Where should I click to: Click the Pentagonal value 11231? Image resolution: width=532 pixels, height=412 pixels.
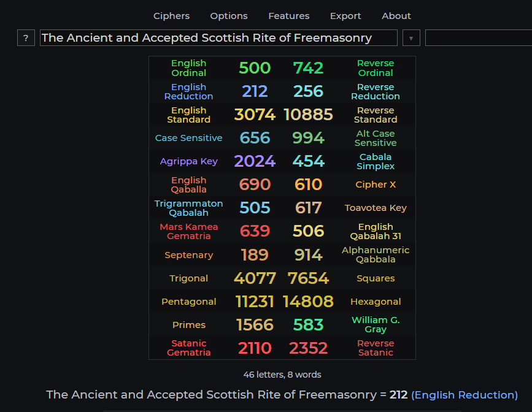coord(255,302)
